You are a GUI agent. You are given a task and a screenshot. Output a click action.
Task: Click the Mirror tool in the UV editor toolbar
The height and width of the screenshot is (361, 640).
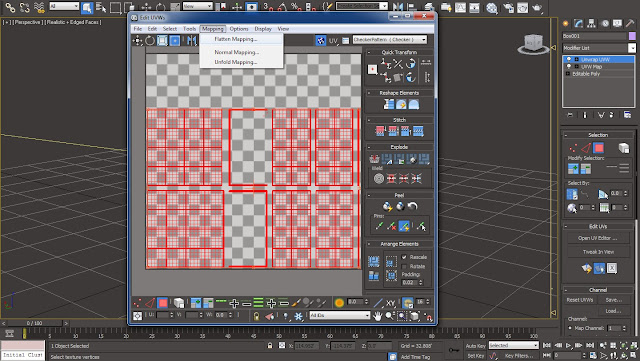pyautogui.click(x=191, y=40)
